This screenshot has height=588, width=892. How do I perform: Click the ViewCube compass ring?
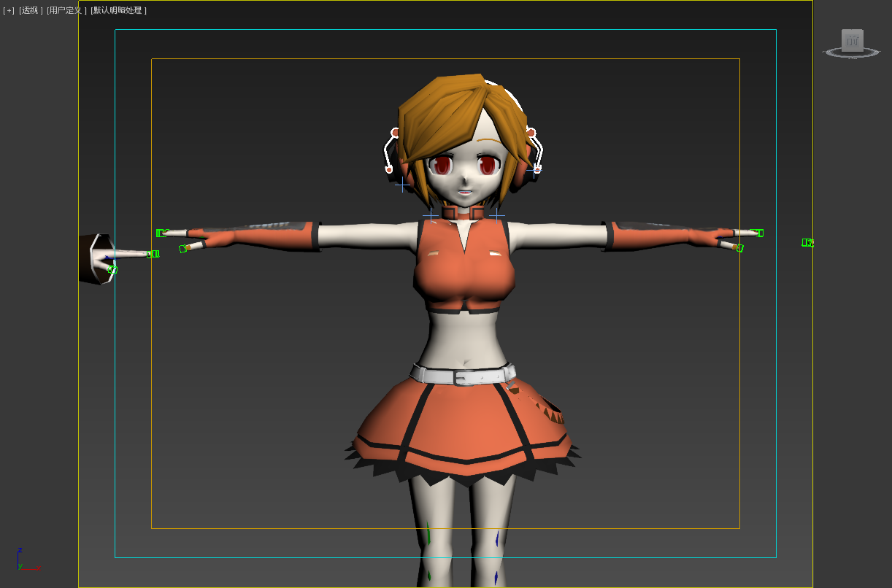coord(852,55)
